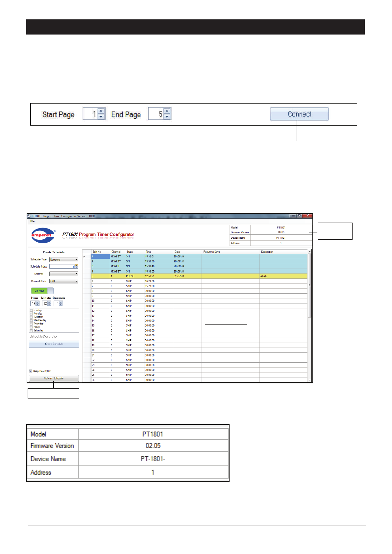
Task: Click the Date column header
Action: [x=187, y=252]
